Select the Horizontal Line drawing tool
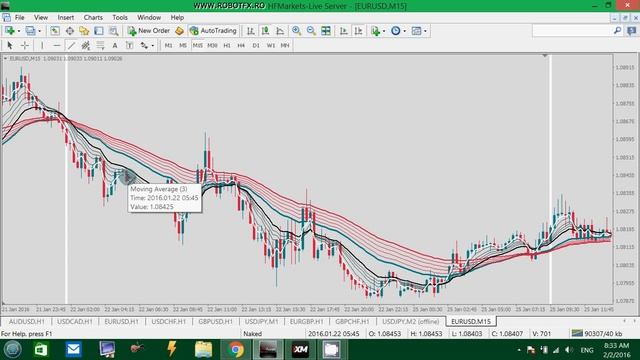Screen dimensions: 640x360 [56, 45]
